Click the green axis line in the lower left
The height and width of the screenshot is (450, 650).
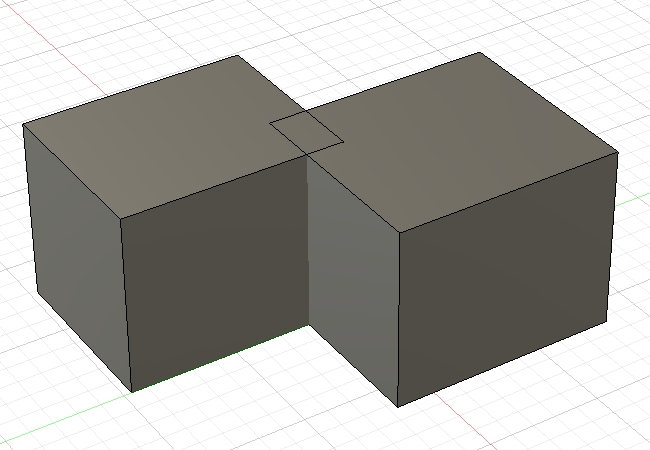click(x=60, y=420)
